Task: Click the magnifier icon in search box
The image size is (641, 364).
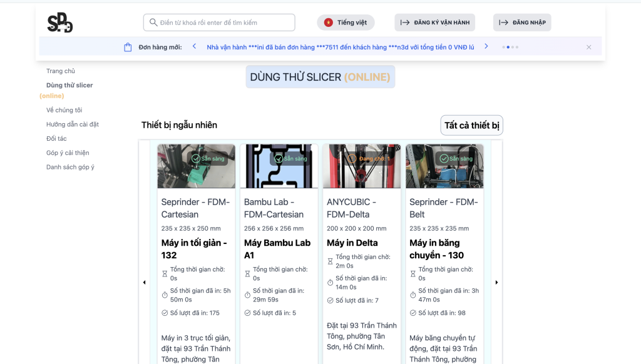Action: (x=153, y=23)
